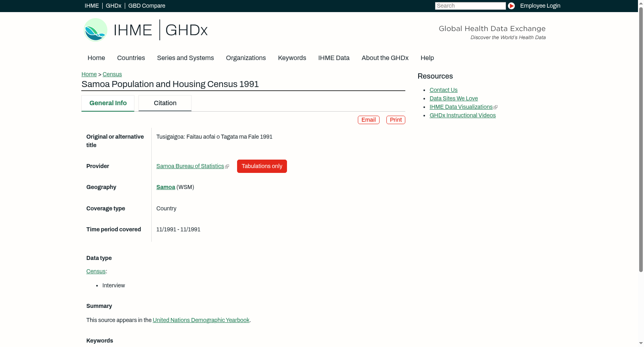
Task: Click the 'Time period covered' label
Action: 114,230
